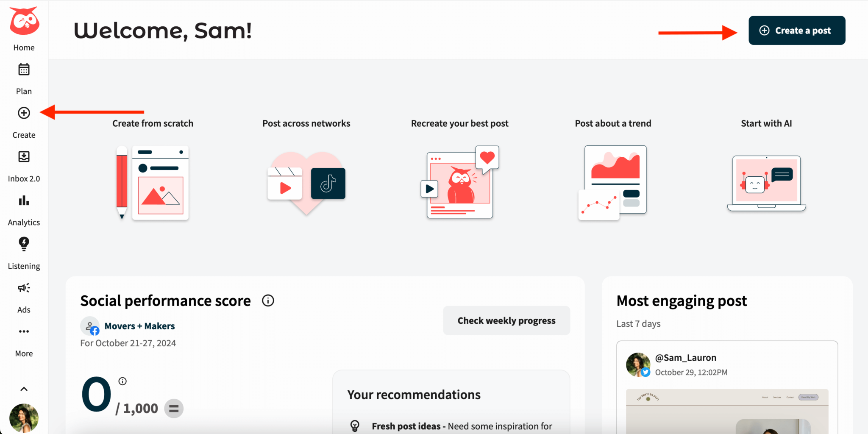Open Inbox 2.0 from sidebar
The width and height of the screenshot is (868, 434).
coord(24,157)
